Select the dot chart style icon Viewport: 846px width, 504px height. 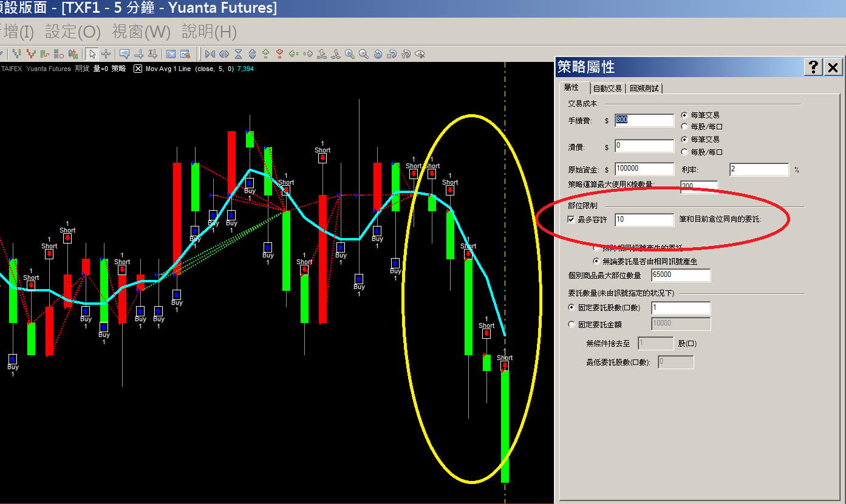(58, 53)
